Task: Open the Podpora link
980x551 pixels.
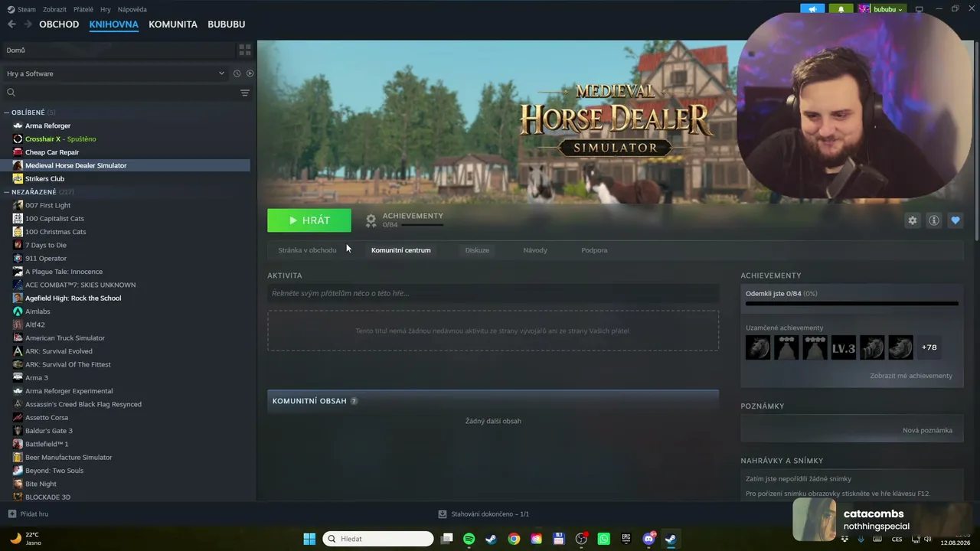Action: point(594,250)
